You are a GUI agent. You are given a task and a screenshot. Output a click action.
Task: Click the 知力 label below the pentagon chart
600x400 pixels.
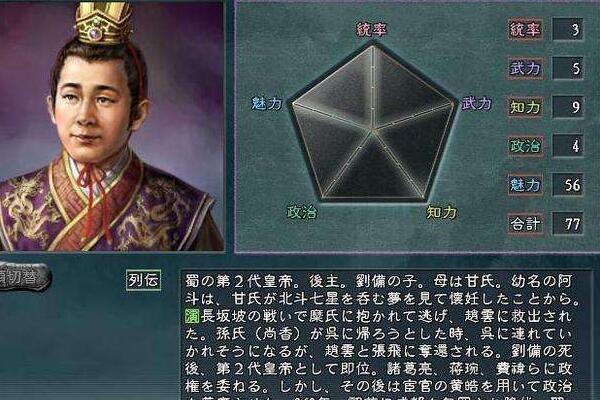(x=442, y=212)
